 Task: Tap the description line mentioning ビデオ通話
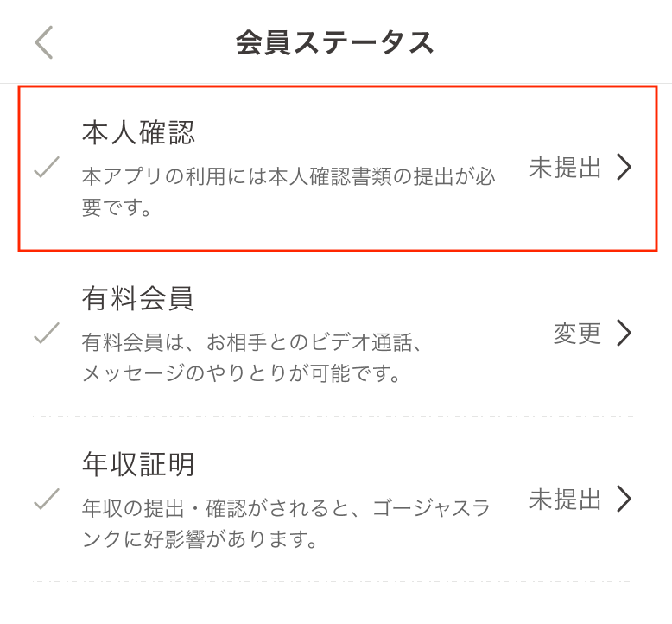251,342
